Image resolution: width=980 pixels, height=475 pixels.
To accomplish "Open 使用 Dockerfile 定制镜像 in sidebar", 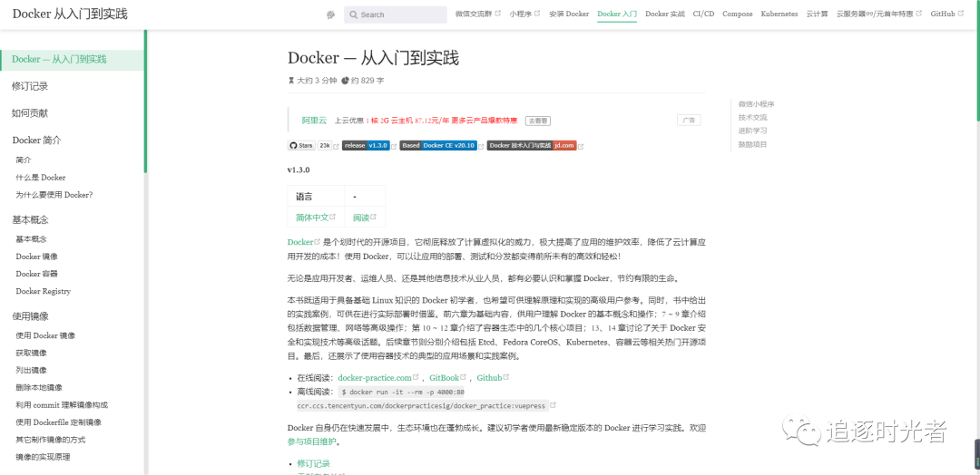I will [59, 422].
